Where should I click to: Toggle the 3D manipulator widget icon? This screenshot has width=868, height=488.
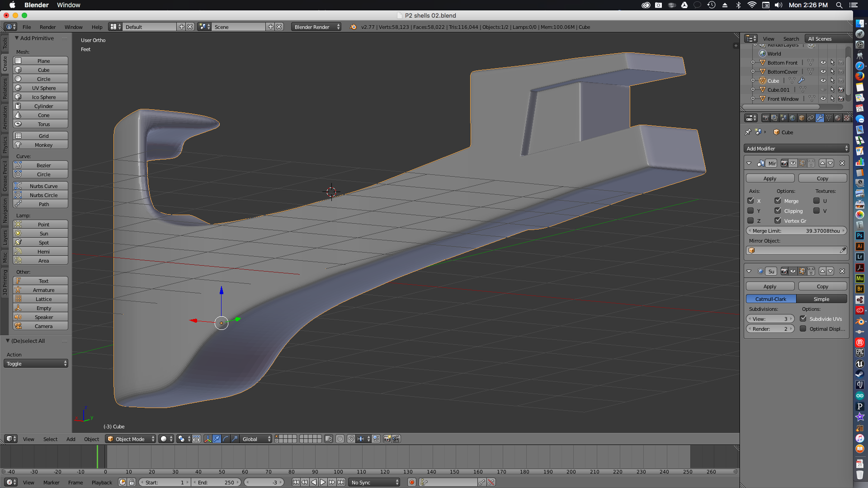[208, 439]
